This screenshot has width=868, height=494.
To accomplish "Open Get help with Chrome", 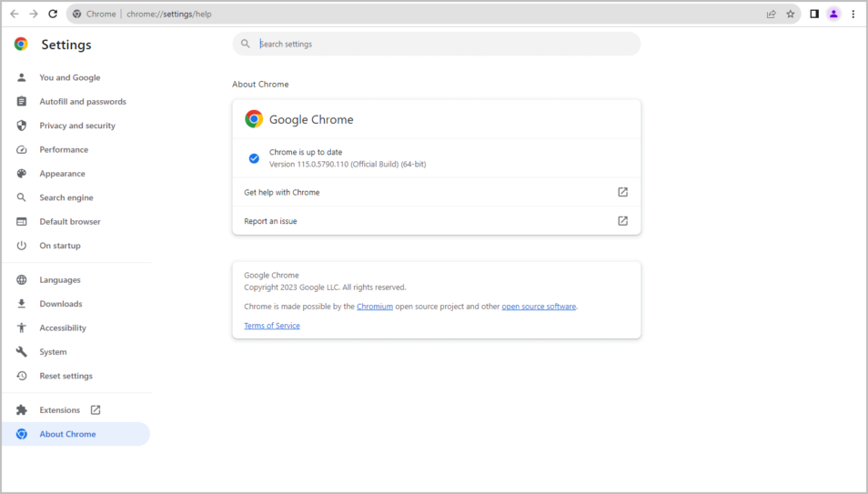I will point(436,192).
